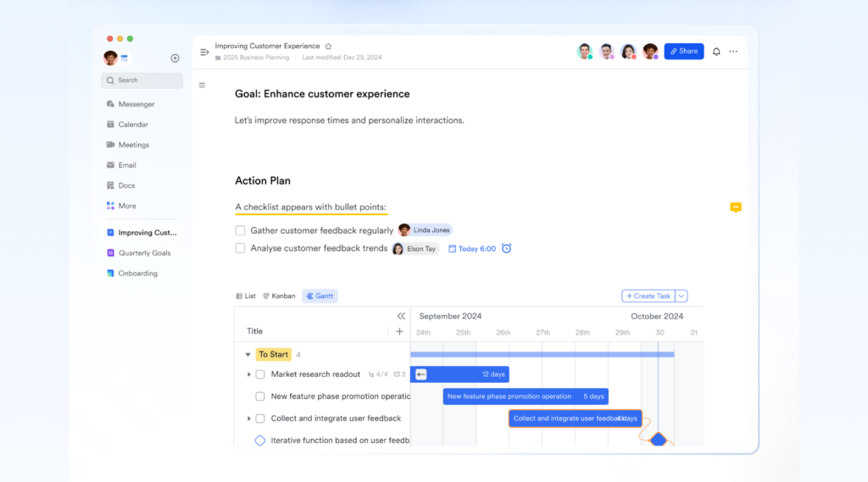This screenshot has height=482, width=868.
Task: Click the sidebar Search field
Action: (142, 80)
